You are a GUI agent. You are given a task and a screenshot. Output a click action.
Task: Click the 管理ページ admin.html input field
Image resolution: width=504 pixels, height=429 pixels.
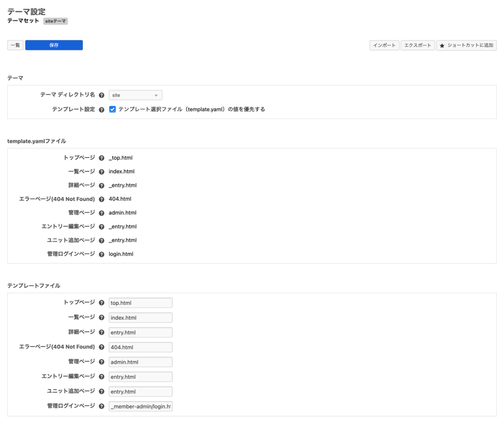tap(140, 362)
